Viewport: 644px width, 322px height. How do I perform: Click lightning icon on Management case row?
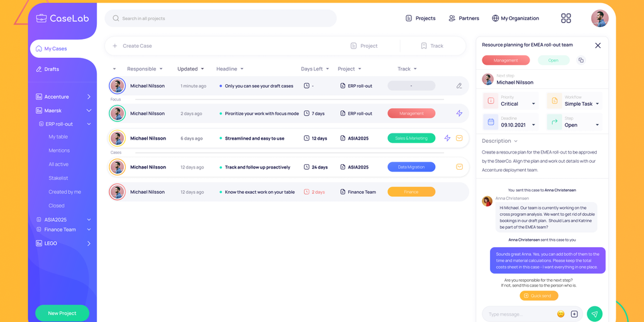click(459, 113)
